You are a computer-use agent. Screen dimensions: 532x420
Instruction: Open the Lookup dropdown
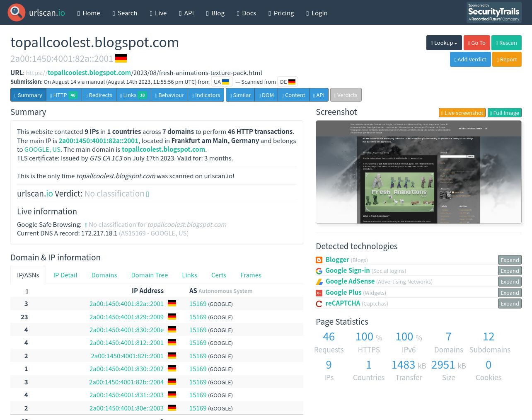point(444,43)
